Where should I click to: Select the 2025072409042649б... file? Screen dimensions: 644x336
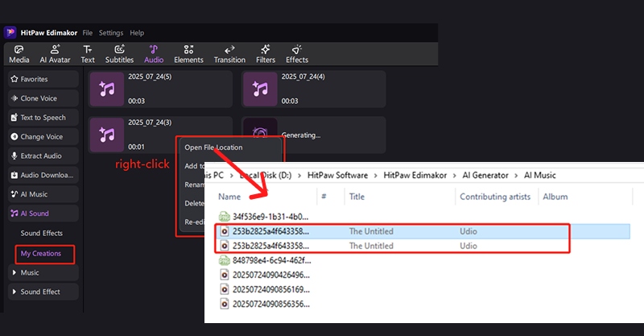(271, 275)
